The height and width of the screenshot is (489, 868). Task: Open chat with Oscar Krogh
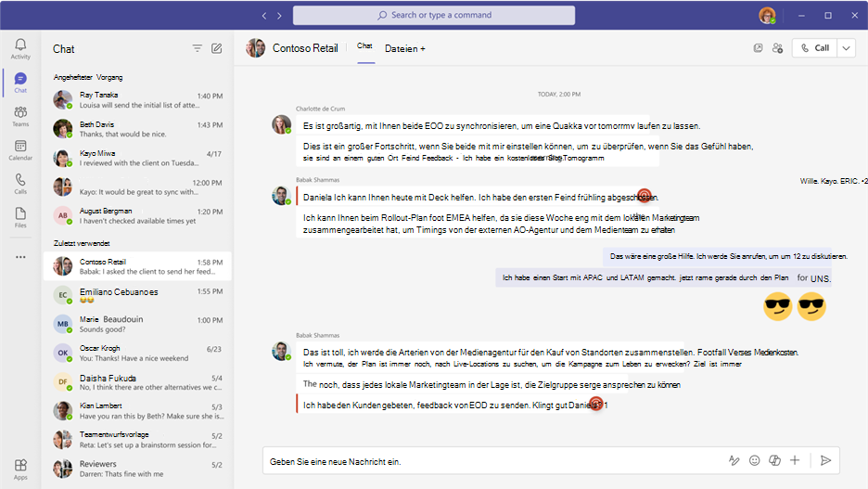pos(138,353)
